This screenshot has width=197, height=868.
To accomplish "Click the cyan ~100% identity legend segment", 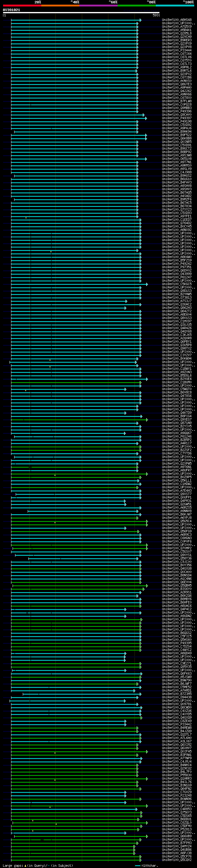I will point(175,6).
